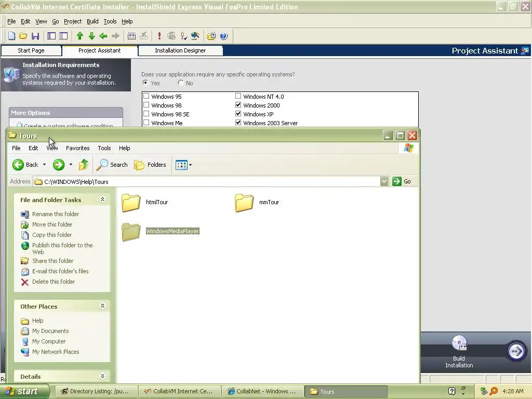Check the Windows Me checkbox

point(146,123)
